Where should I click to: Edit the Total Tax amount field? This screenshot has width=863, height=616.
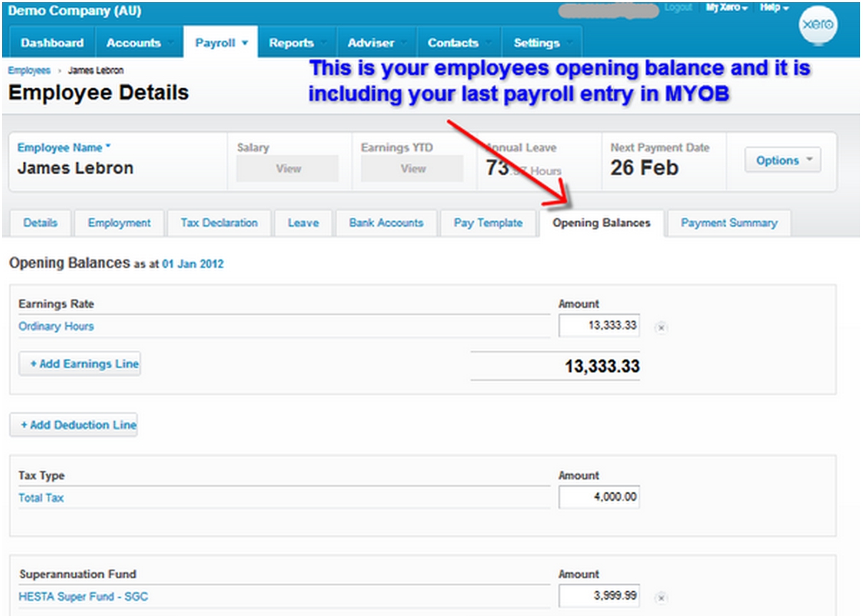598,497
